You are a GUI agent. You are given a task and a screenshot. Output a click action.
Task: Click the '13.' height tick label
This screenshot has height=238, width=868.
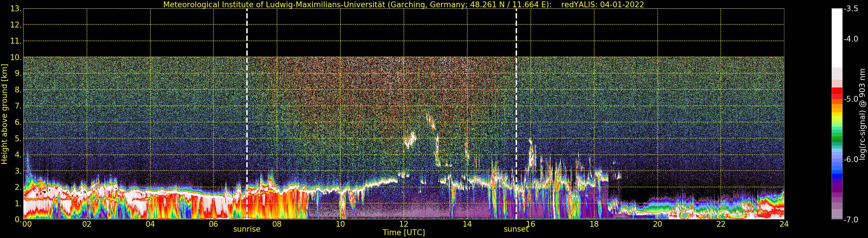click(16, 9)
